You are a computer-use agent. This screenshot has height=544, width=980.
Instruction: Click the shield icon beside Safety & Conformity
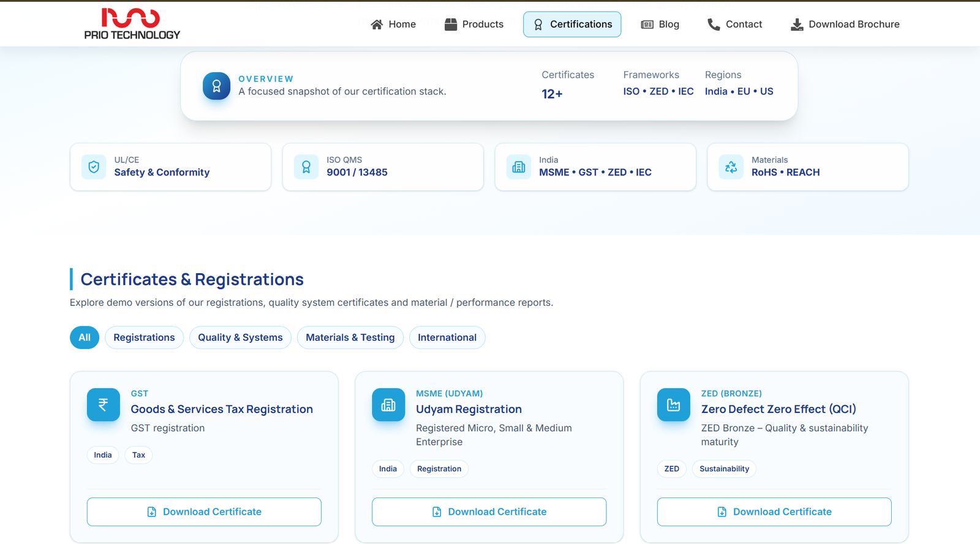coord(94,167)
